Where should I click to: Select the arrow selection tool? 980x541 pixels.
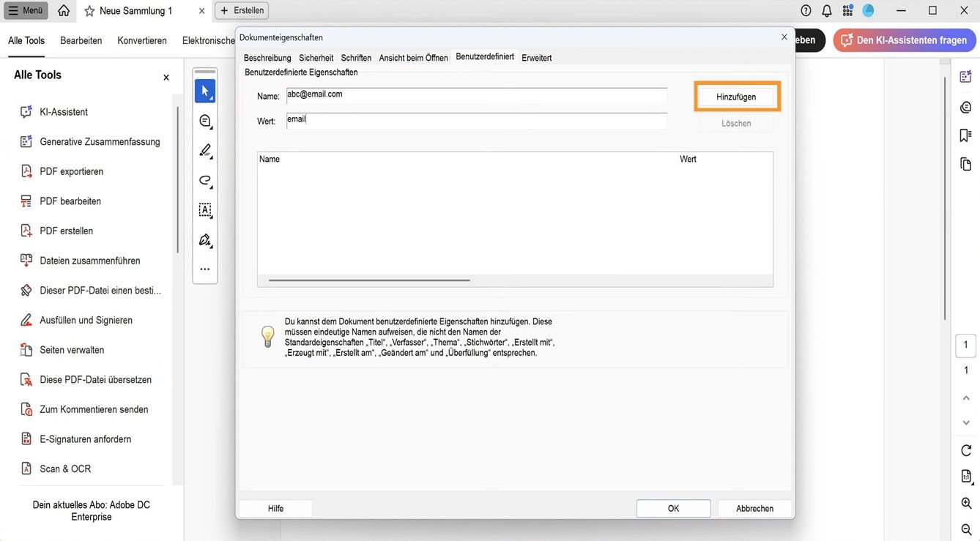point(205,91)
